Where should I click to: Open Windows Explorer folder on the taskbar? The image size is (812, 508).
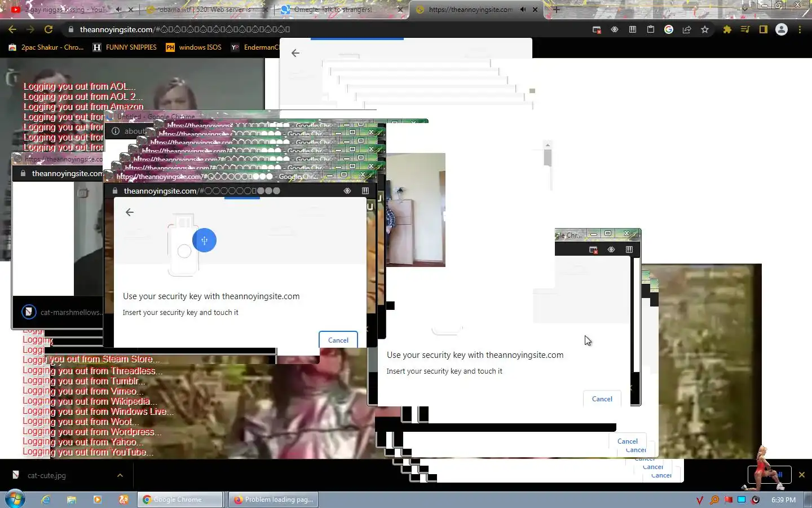(x=72, y=500)
